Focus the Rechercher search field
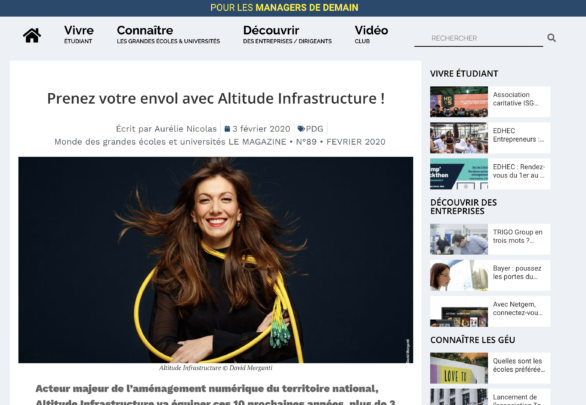The height and width of the screenshot is (405, 586). 478,38
